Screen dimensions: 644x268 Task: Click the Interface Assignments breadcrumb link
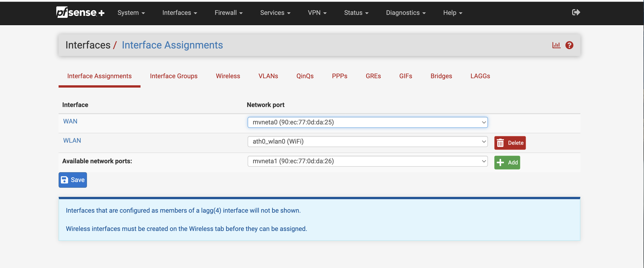(172, 45)
